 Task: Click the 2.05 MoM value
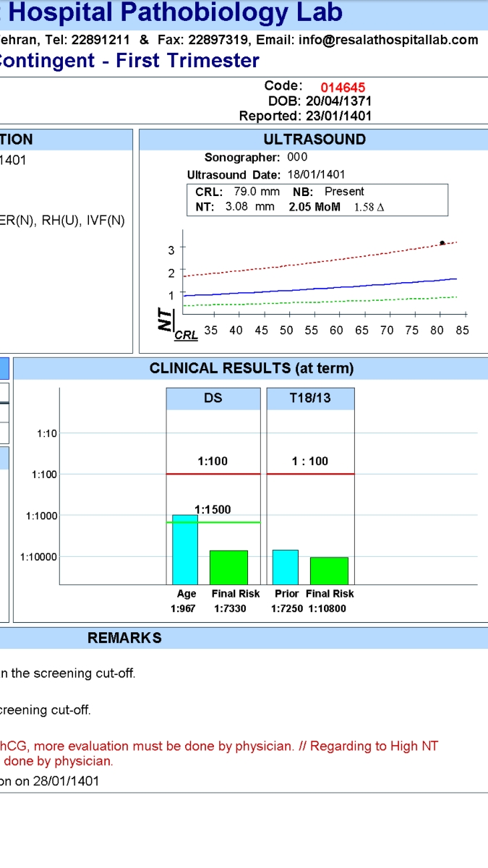315,206
